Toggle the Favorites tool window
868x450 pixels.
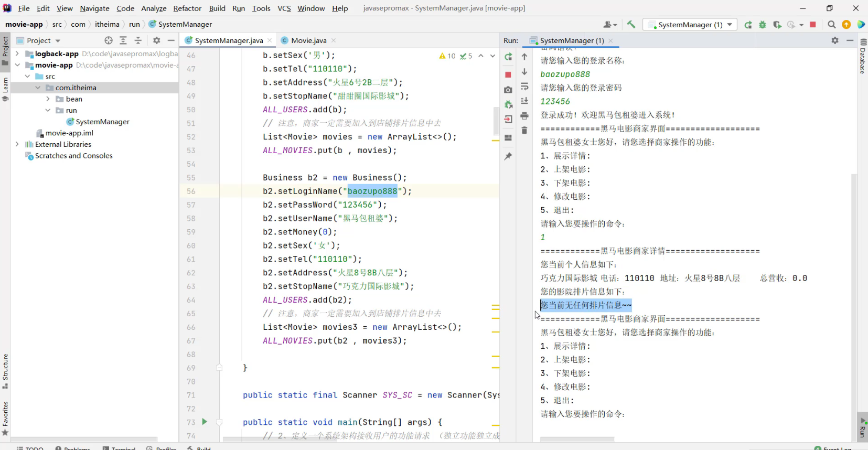pos(5,419)
